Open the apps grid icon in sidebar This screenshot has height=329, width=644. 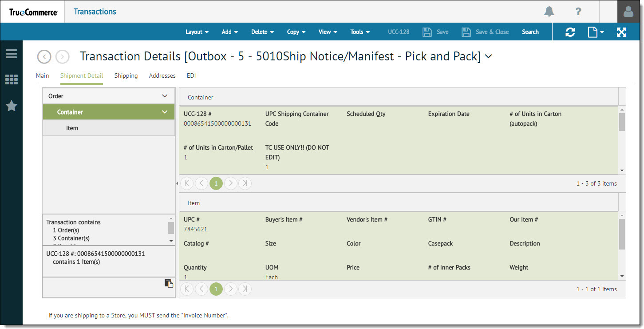coord(12,80)
